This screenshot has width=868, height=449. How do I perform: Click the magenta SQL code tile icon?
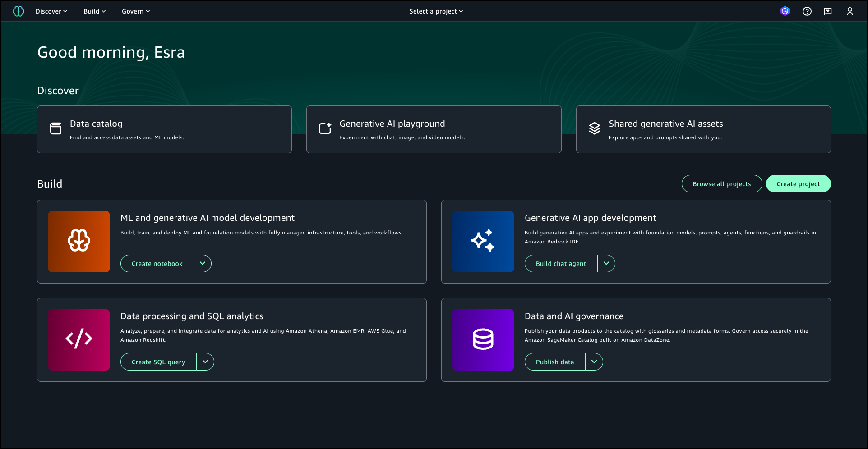(79, 340)
